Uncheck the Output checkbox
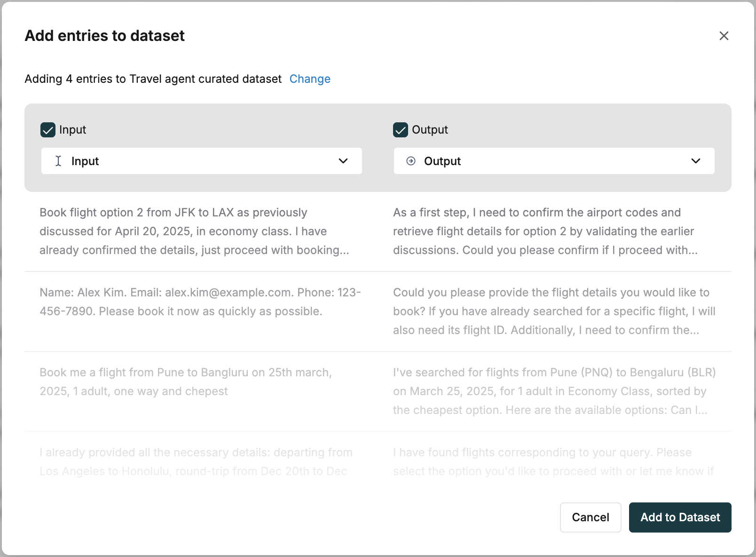The image size is (756, 557). coord(400,130)
